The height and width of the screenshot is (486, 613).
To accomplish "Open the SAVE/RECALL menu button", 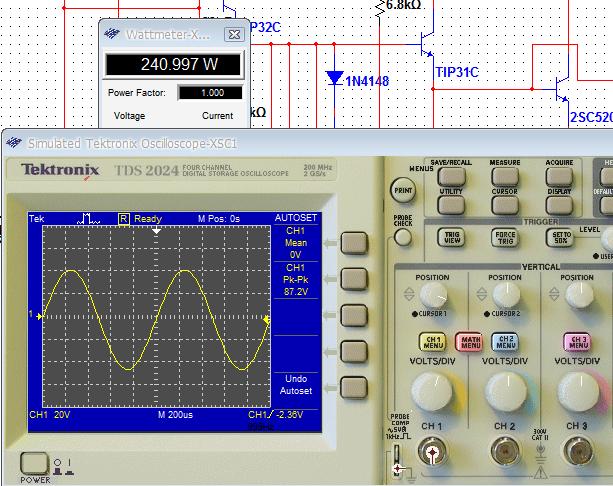I will tap(451, 177).
